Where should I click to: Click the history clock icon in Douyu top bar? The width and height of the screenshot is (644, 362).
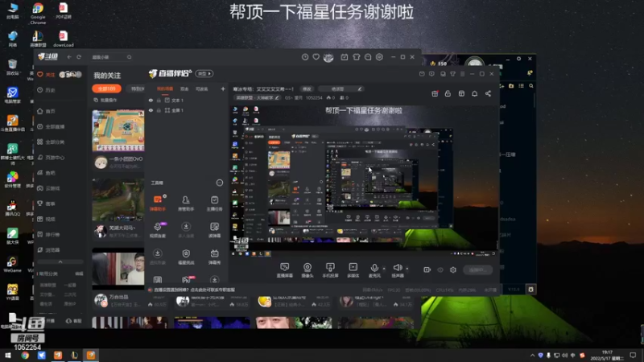305,57
